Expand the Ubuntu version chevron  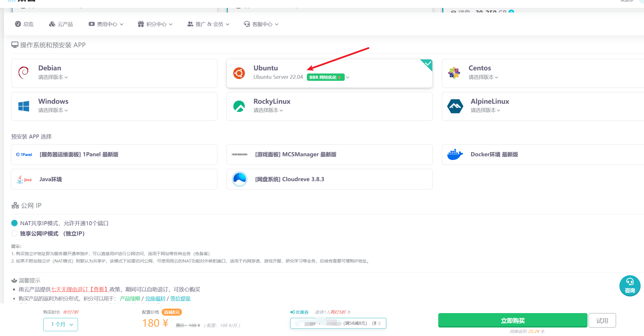point(348,77)
